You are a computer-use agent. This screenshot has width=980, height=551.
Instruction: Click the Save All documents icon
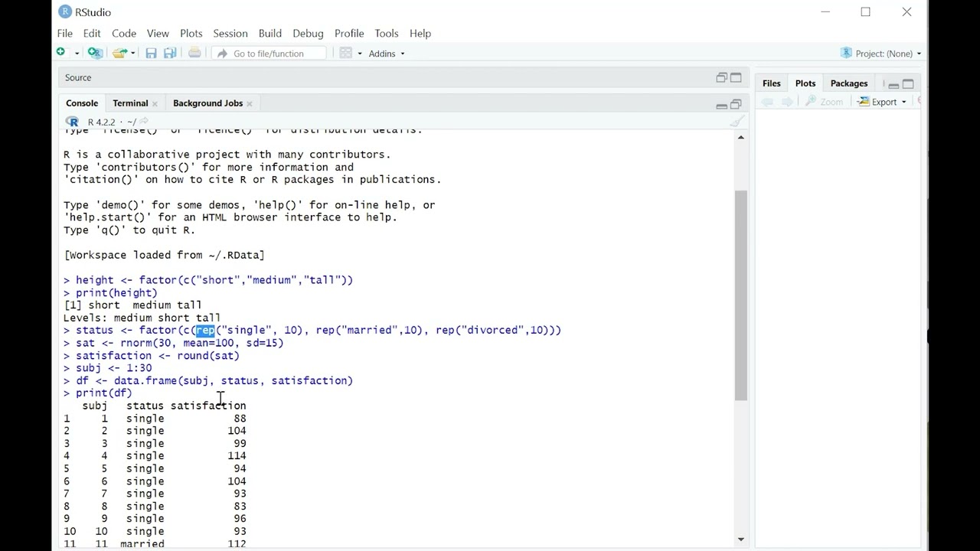(x=170, y=54)
